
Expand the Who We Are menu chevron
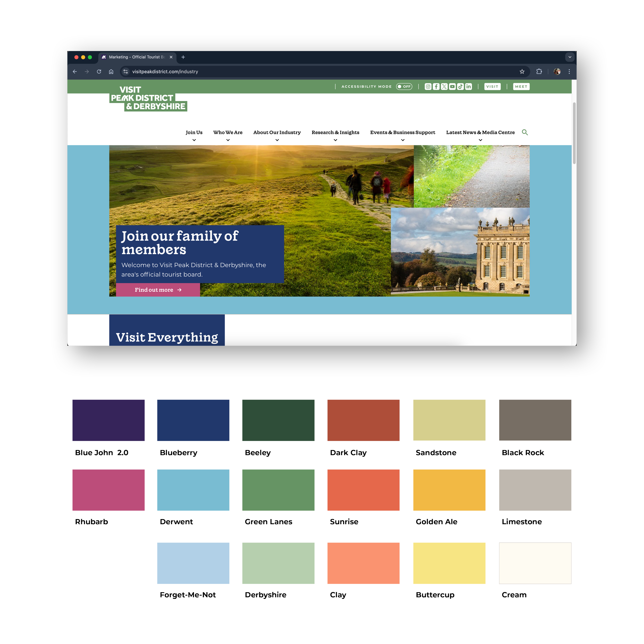(x=228, y=140)
